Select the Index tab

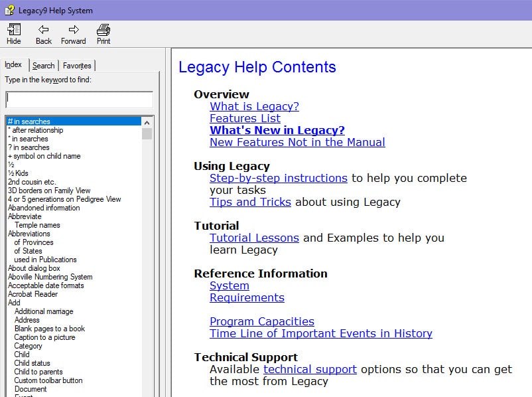click(13, 65)
